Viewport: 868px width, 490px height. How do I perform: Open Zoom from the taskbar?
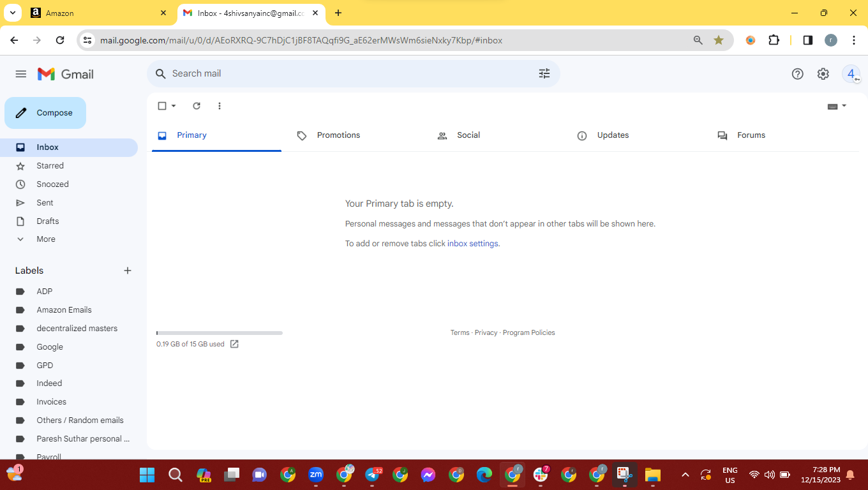[x=315, y=475]
